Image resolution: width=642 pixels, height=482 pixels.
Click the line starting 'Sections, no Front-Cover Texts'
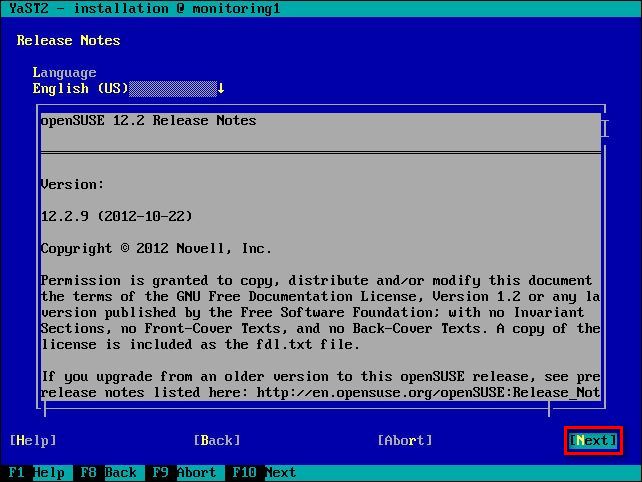click(x=321, y=328)
